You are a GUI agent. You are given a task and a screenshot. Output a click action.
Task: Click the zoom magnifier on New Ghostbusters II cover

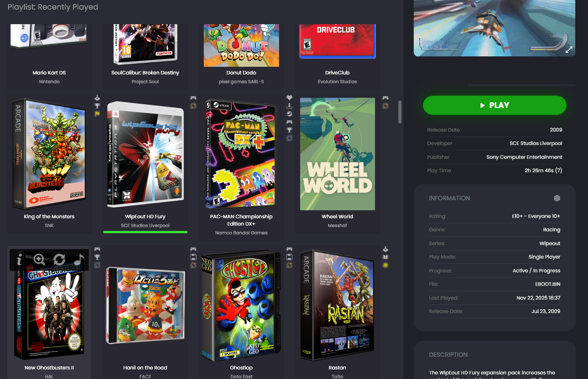coord(39,259)
